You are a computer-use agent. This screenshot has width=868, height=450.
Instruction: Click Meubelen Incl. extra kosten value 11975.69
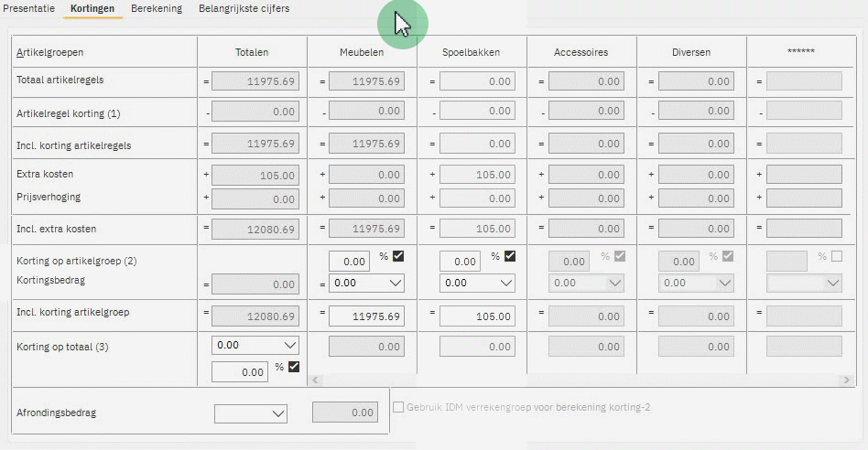pos(366,229)
